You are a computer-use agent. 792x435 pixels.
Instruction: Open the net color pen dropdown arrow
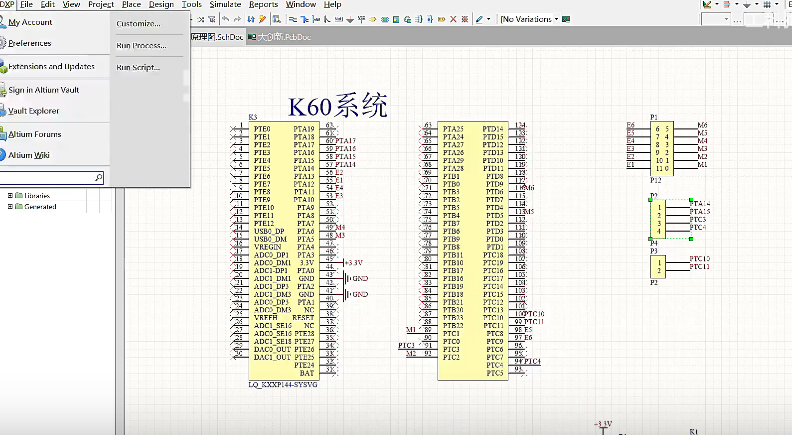coord(488,19)
